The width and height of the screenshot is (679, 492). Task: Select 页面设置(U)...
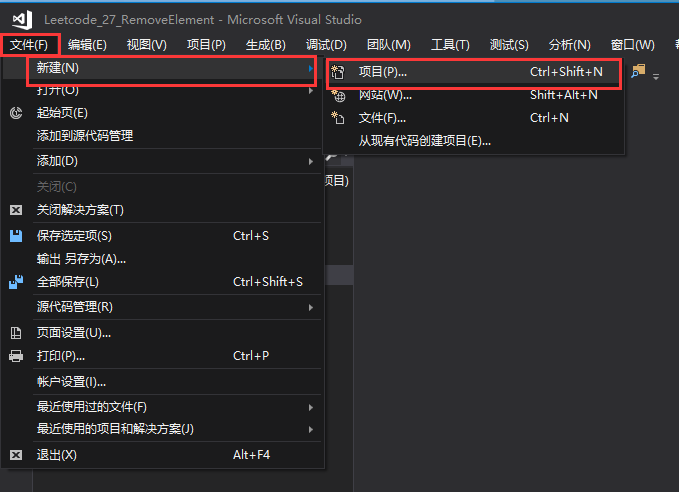162,333
